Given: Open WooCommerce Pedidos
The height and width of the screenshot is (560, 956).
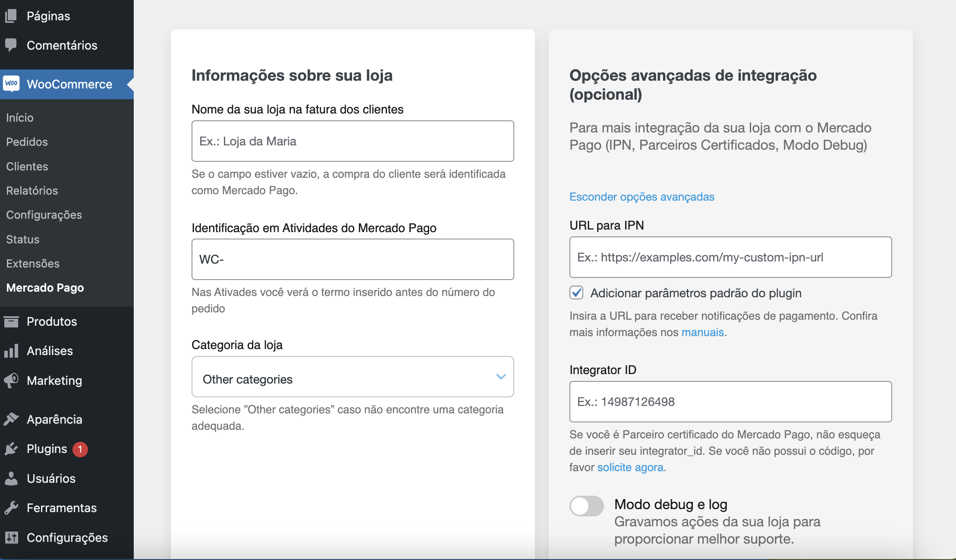Looking at the screenshot, I should (x=27, y=142).
